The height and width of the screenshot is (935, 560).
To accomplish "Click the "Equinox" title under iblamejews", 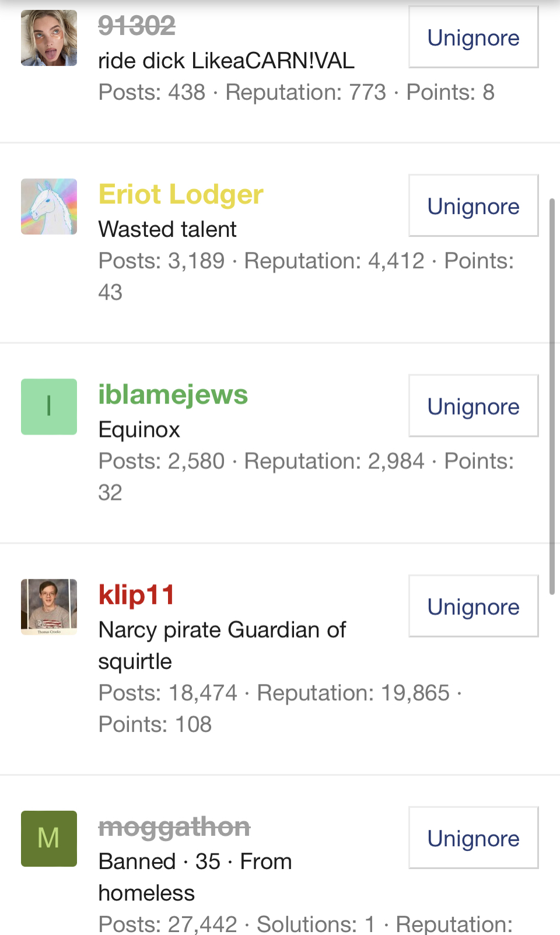I will (x=139, y=429).
